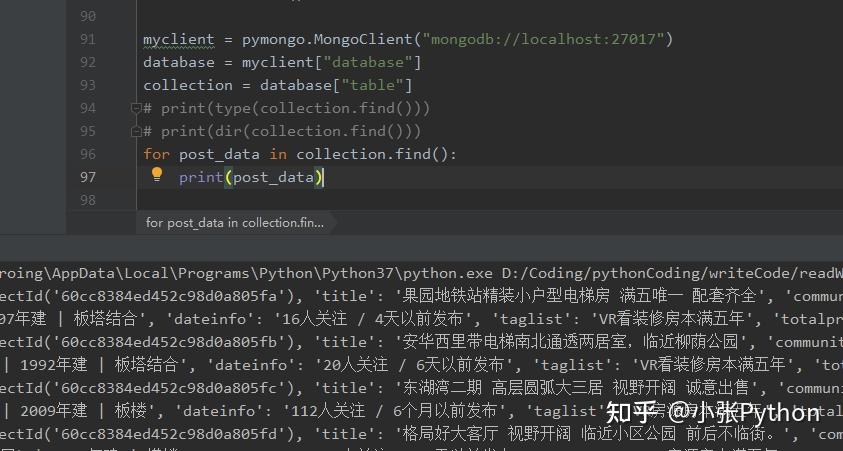This screenshot has width=843, height=451.
Task: Click '1992年建 | 板塔结合' in output
Action: (x=99, y=366)
